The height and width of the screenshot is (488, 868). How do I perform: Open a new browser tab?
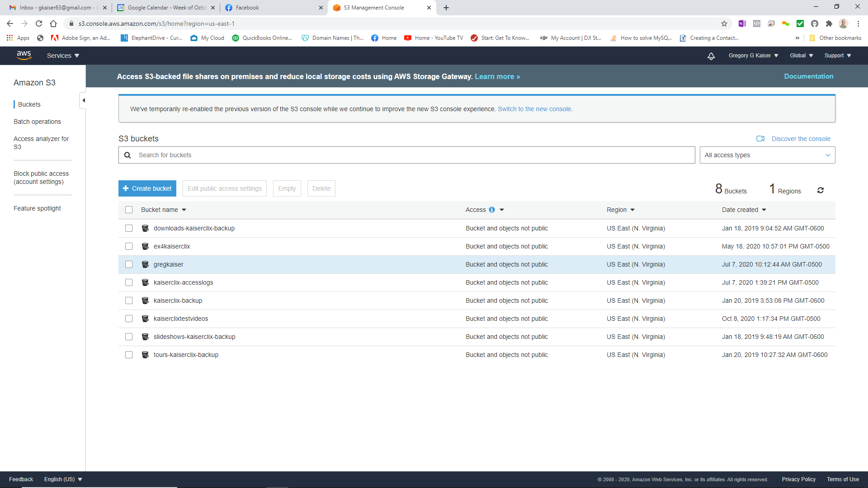(x=446, y=8)
